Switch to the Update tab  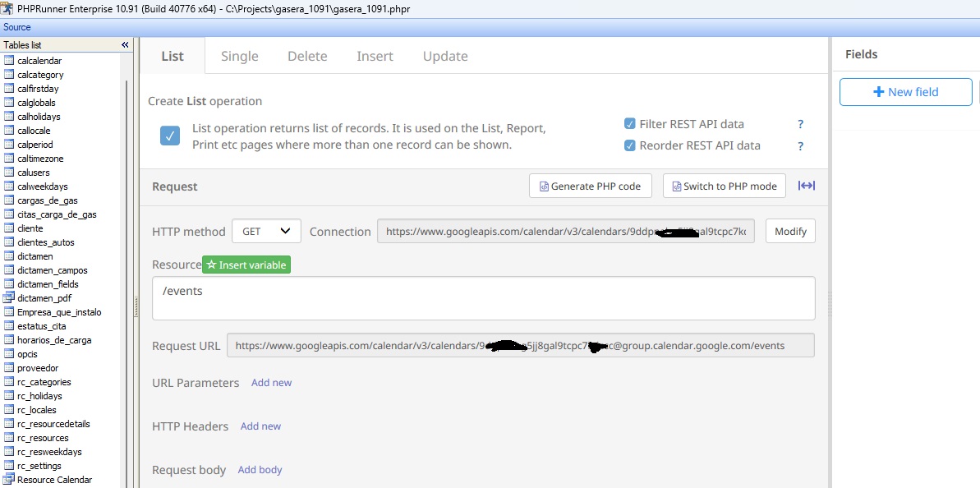click(445, 56)
